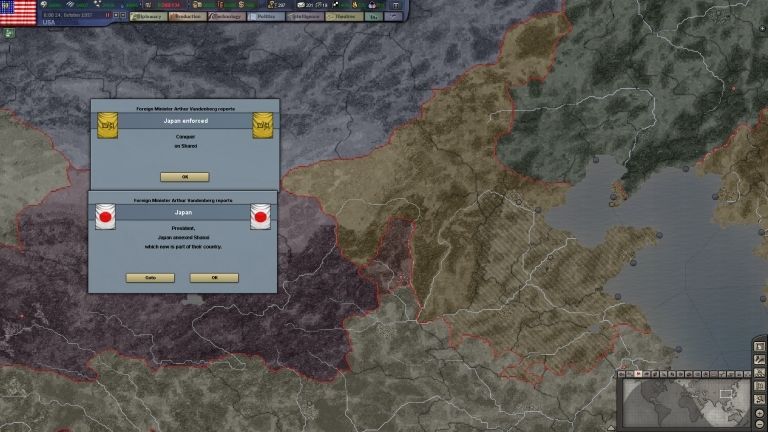
Task: Select the highlighted flag map mode button
Action: coord(639,374)
